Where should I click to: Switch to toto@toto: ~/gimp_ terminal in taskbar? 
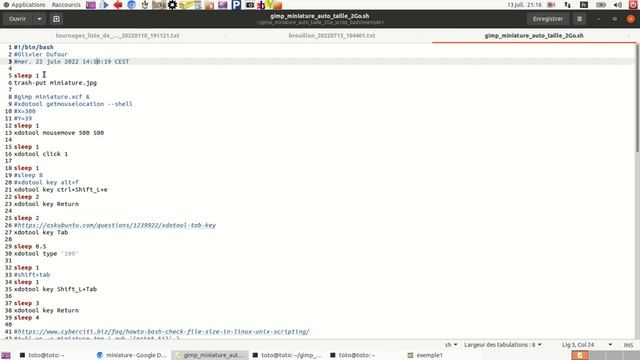tap(287, 355)
